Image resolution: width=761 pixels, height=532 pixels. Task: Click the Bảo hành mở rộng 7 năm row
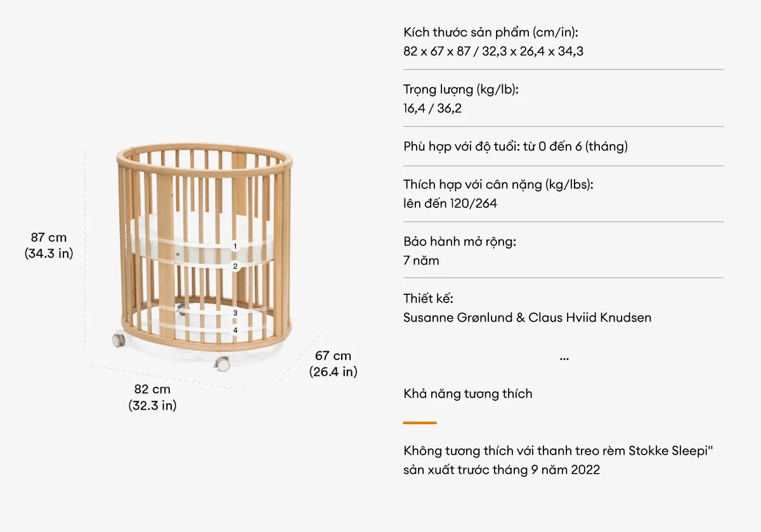coord(563,251)
